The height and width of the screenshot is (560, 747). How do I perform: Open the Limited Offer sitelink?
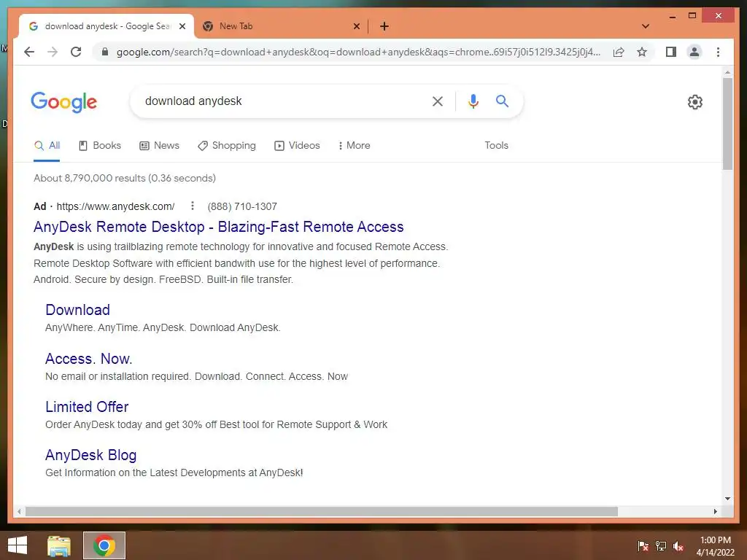87,407
